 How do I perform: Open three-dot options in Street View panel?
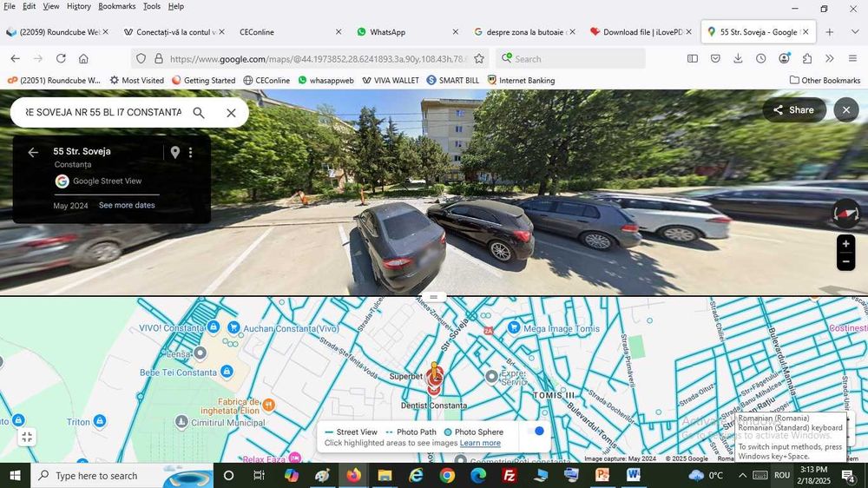(x=190, y=152)
